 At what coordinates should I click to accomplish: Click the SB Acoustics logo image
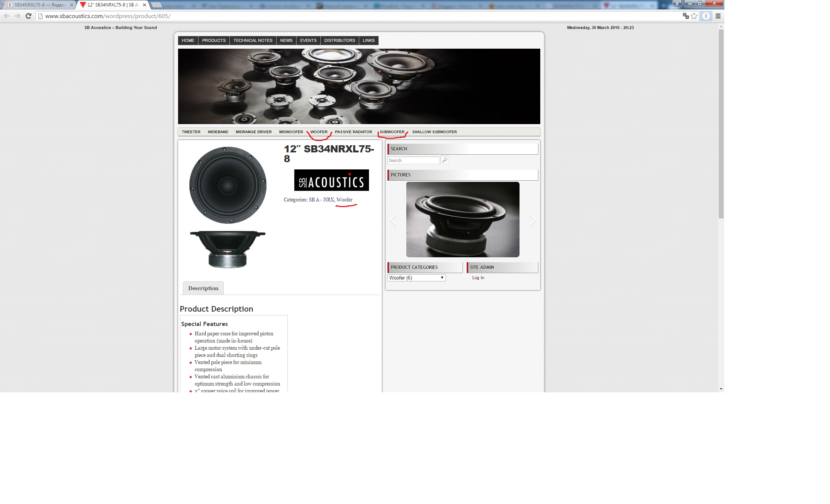(x=331, y=180)
